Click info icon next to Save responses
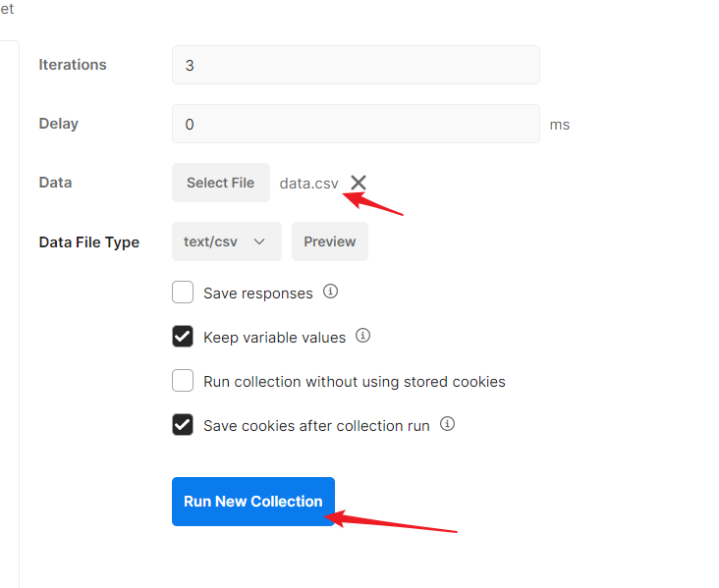Viewport: 719px width, 588px height. tap(331, 293)
